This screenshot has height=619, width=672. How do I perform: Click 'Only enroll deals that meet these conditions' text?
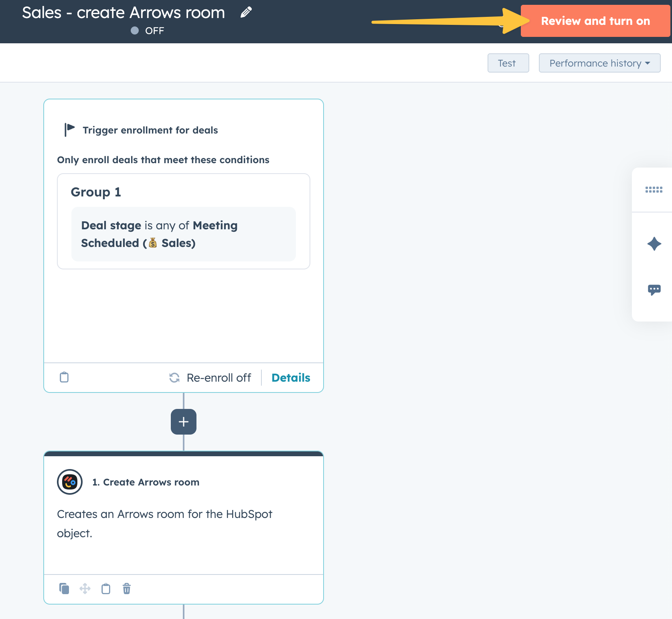click(x=163, y=160)
